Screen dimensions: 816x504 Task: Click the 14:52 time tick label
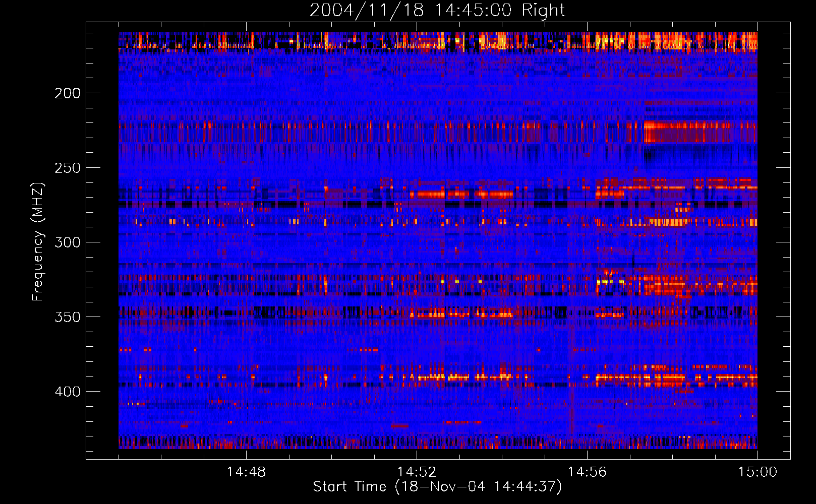pyautogui.click(x=417, y=472)
